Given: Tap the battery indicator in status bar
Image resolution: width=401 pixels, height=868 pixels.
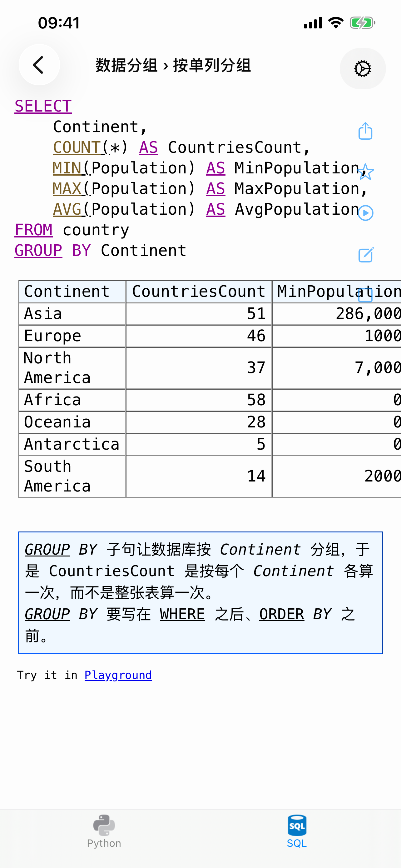Looking at the screenshot, I should [362, 23].
